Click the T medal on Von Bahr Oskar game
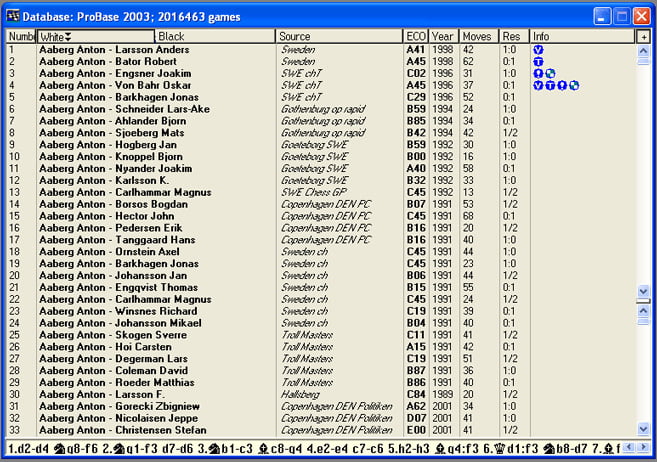Image resolution: width=657 pixels, height=462 pixels. point(550,85)
